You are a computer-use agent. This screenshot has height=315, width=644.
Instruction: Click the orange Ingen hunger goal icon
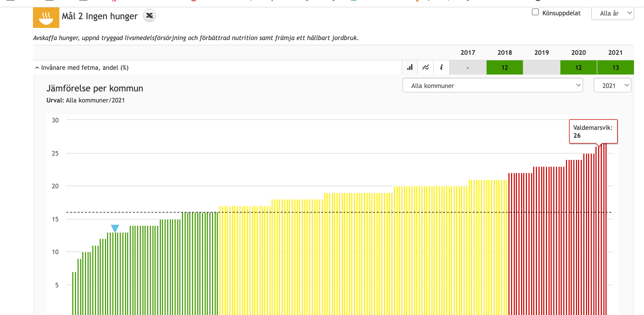(46, 17)
